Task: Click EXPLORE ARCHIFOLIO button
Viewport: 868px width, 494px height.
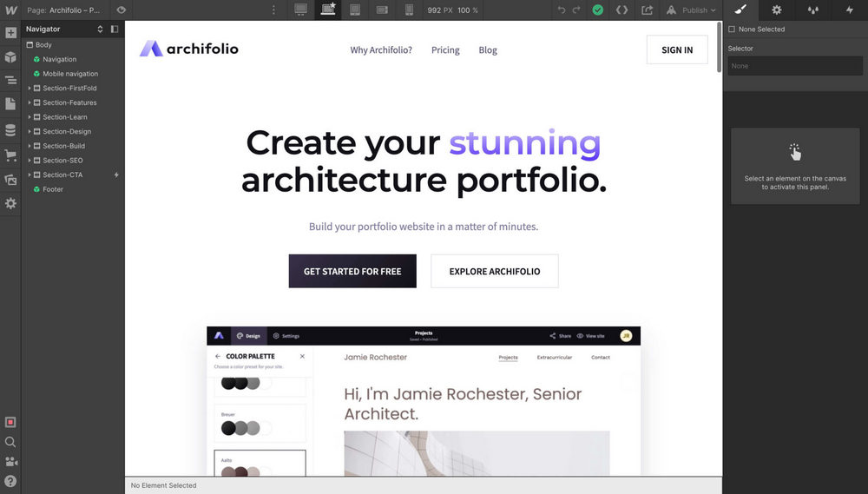Action: [495, 272]
